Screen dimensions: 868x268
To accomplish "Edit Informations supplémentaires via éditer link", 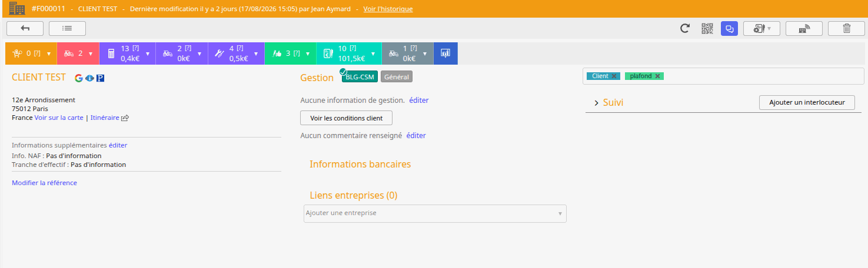I will 118,145.
